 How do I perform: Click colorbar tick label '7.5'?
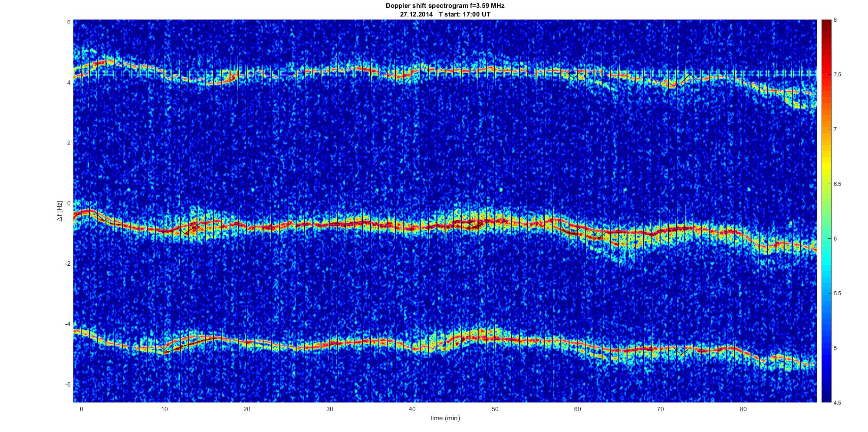pos(837,75)
